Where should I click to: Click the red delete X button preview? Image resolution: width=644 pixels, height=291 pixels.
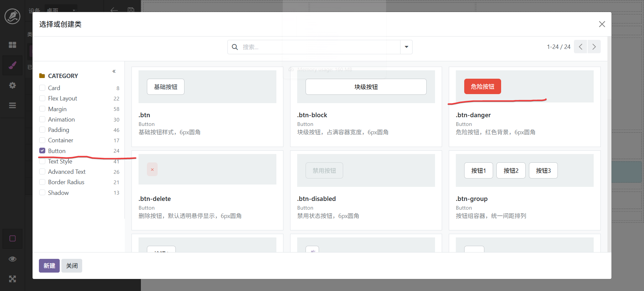[152, 169]
